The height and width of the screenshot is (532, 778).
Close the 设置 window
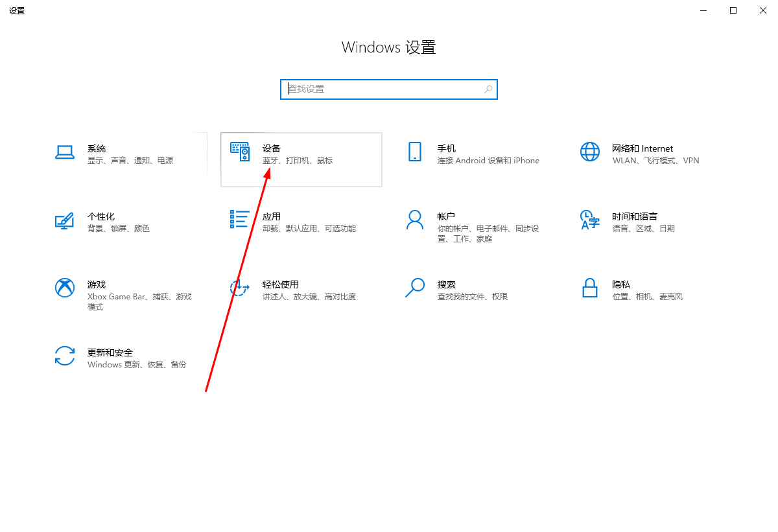[763, 10]
